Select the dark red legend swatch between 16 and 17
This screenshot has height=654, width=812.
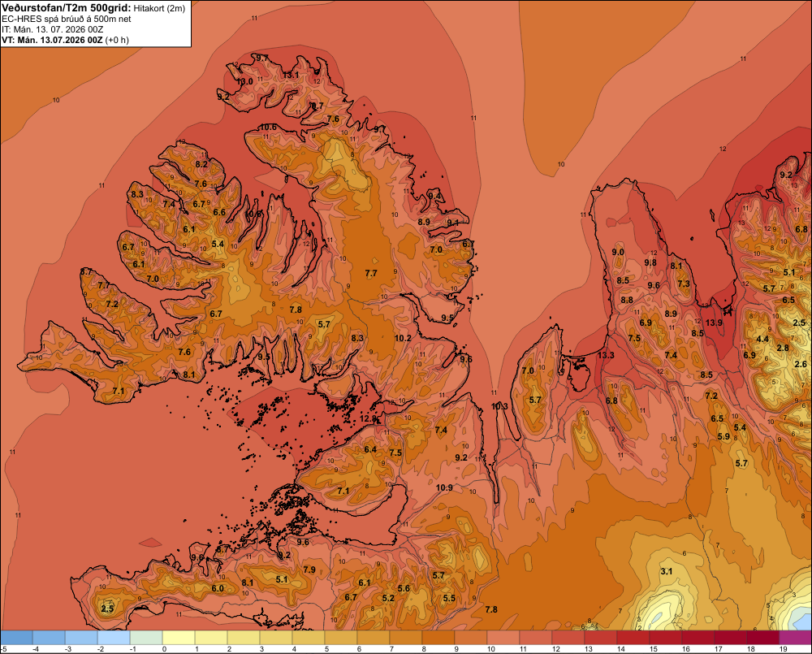(698, 637)
